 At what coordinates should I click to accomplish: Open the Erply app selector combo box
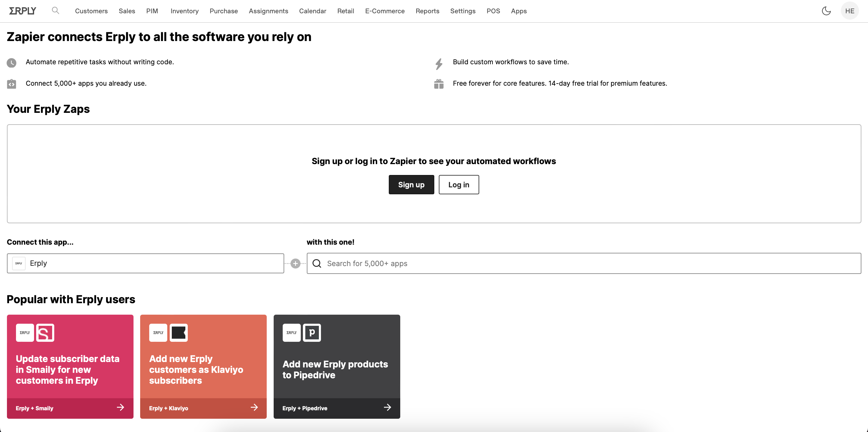tap(145, 263)
